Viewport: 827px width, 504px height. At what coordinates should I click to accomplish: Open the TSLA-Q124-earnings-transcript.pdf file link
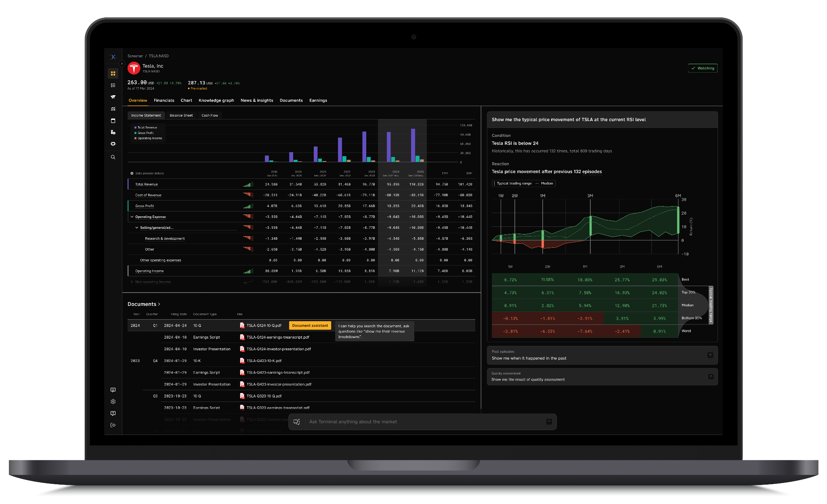pyautogui.click(x=278, y=337)
